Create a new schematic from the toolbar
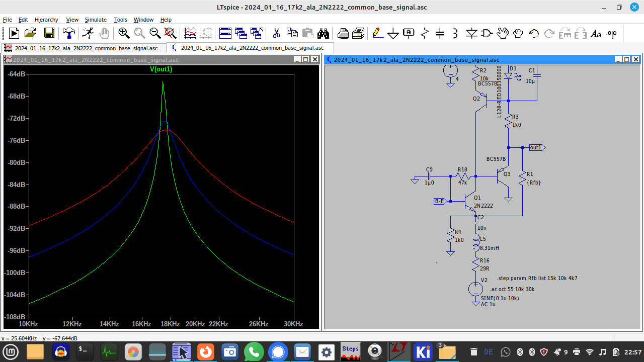644x362 pixels. click(x=14, y=33)
